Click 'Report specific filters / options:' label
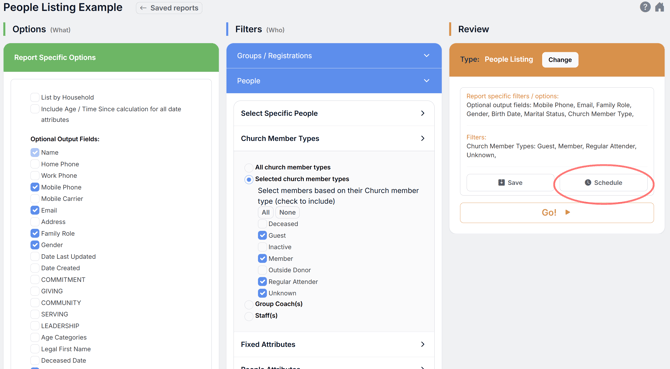 (512, 96)
